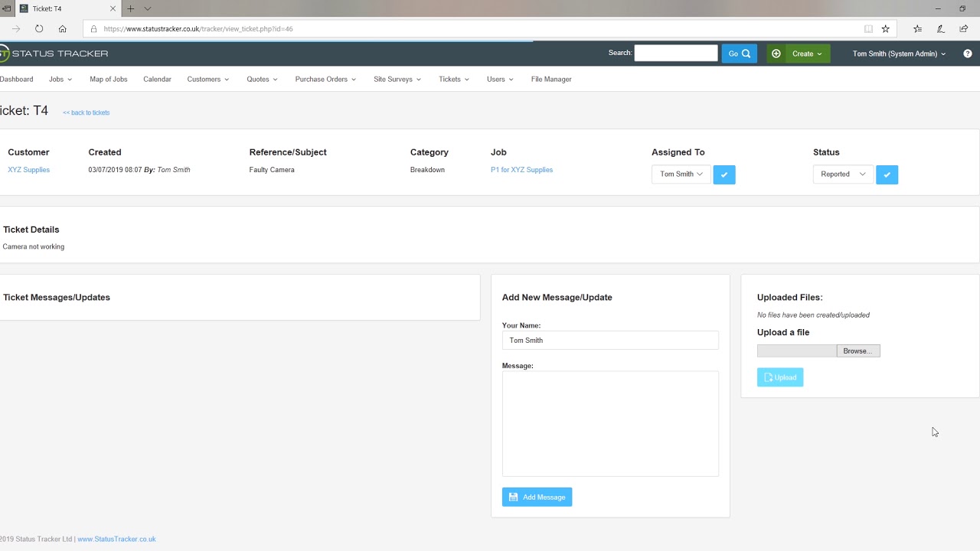
Task: Expand the Quotes menu
Action: point(262,79)
